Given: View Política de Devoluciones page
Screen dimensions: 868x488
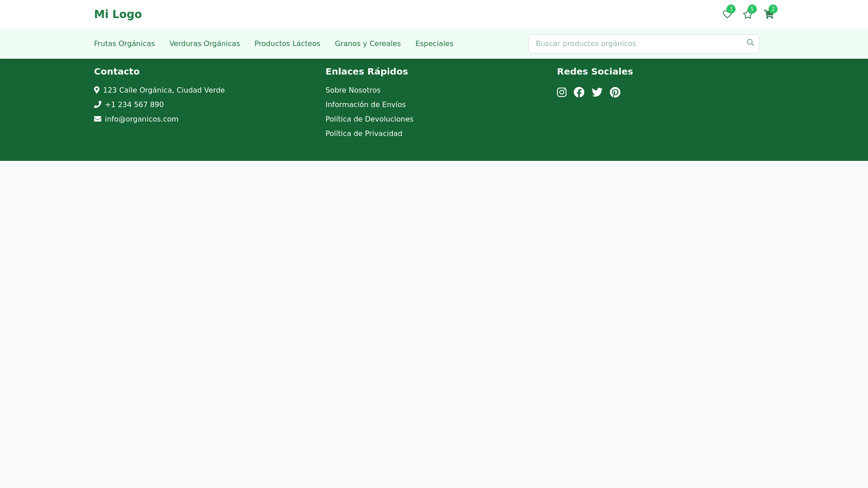Looking at the screenshot, I should click(369, 119).
